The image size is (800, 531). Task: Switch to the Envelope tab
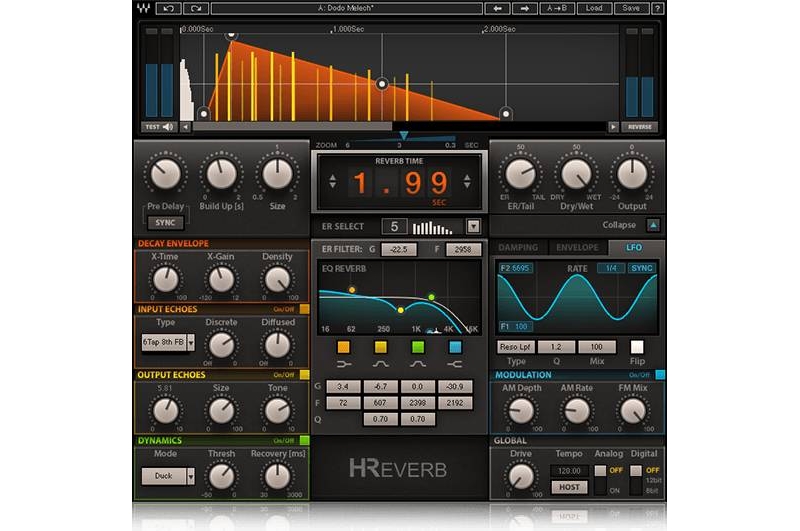pos(577,247)
